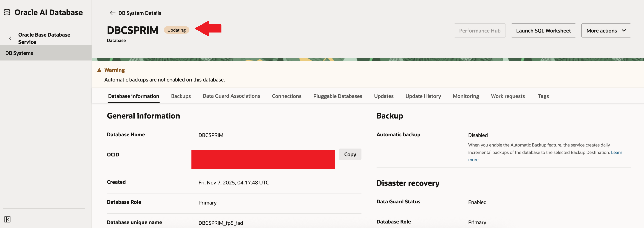644x228 pixels.
Task: Go to the Update History tab
Action: click(423, 96)
